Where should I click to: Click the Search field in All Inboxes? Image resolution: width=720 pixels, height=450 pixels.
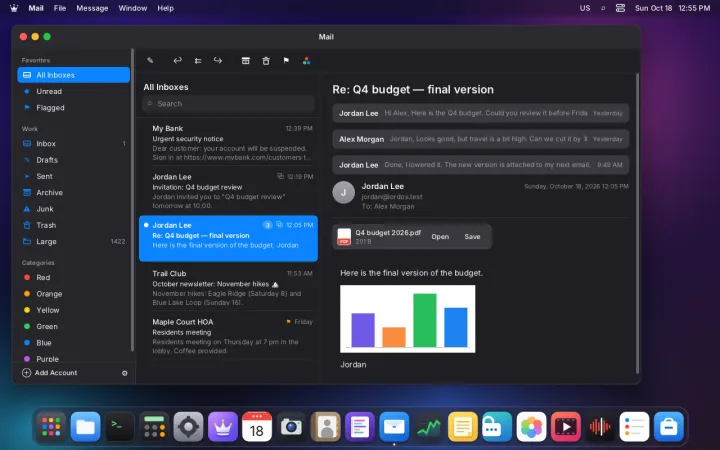228,104
